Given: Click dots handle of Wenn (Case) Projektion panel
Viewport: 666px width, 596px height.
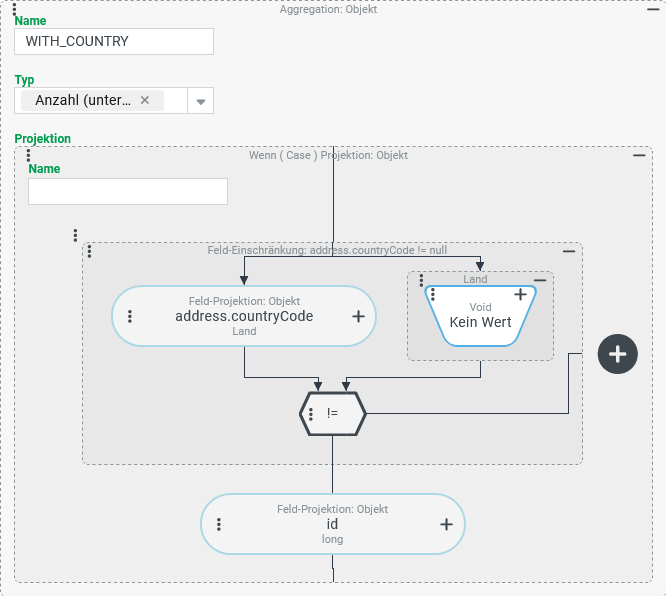Looking at the screenshot, I should (28, 156).
